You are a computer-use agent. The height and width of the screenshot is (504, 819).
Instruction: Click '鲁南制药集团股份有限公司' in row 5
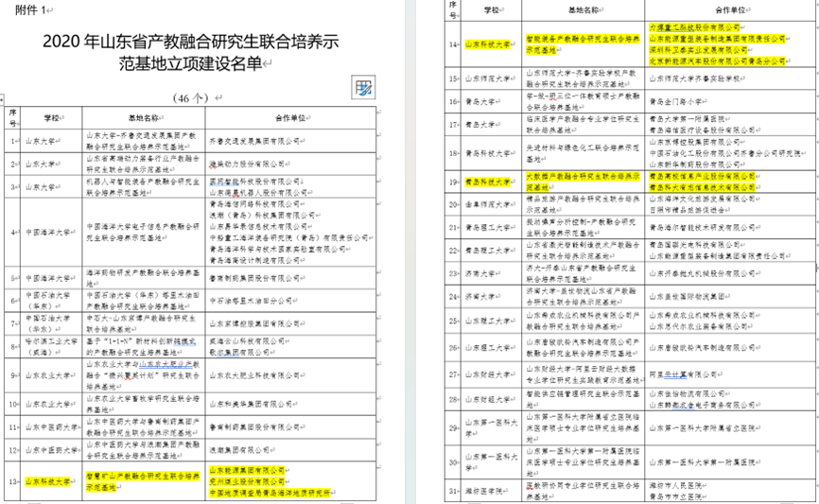pyautogui.click(x=254, y=278)
